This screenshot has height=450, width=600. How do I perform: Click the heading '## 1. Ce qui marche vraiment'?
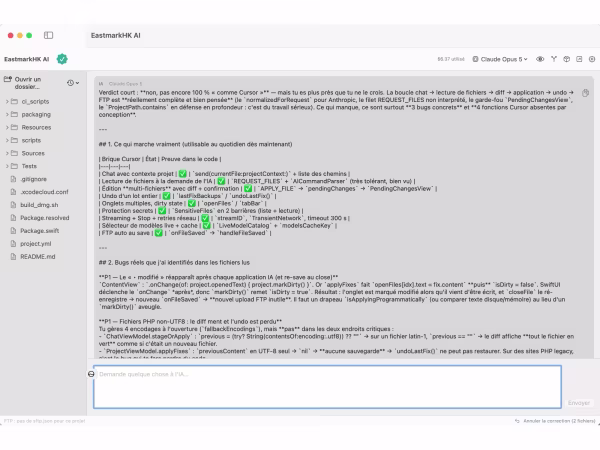(196, 144)
